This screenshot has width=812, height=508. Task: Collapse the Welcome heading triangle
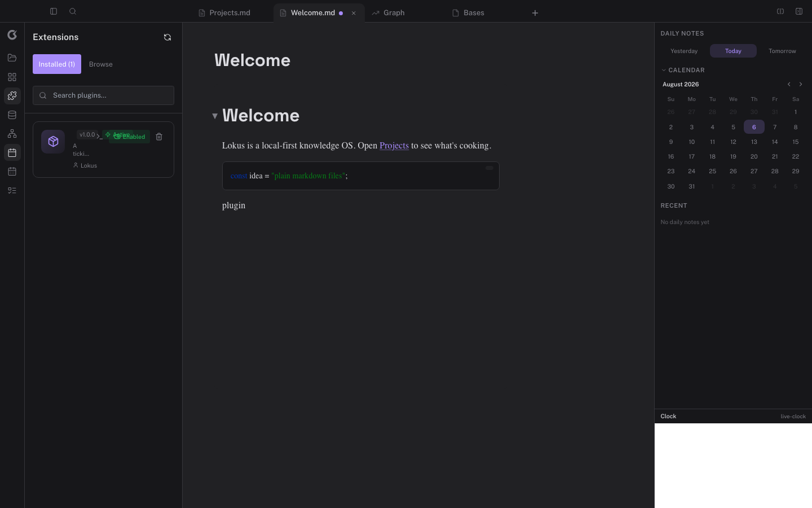pos(215,116)
